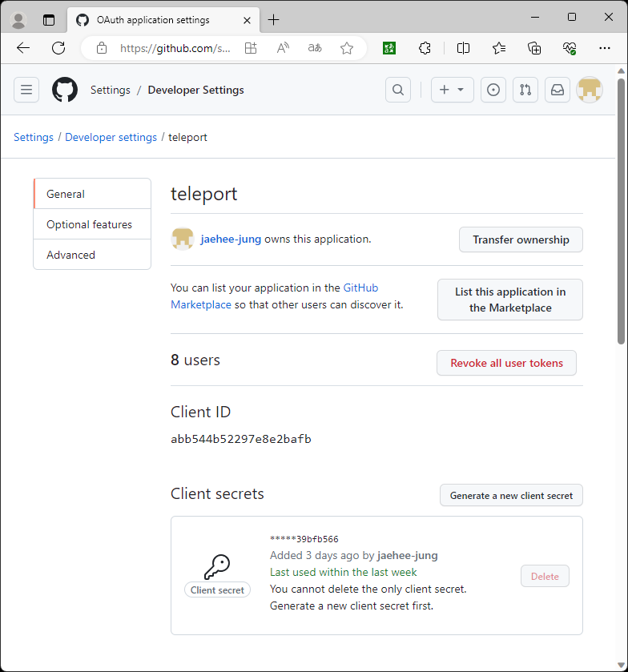Generate a new client secret
The height and width of the screenshot is (672, 628).
tap(511, 495)
